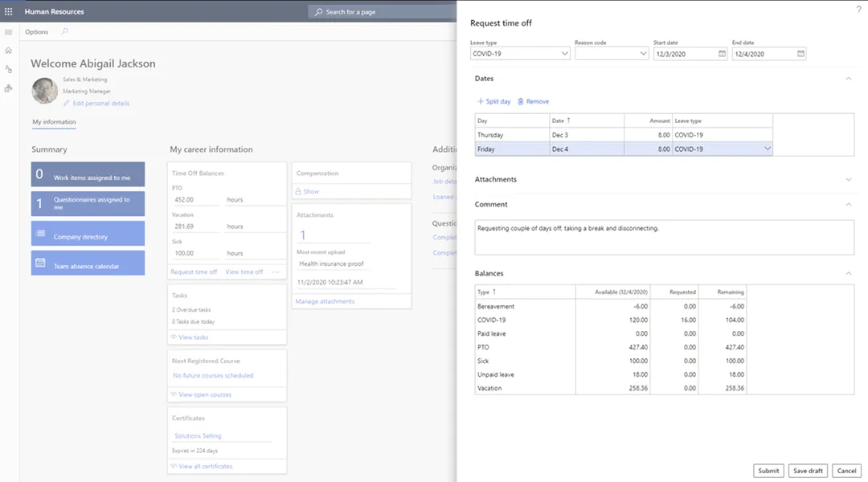Expand the Attachments section
This screenshot has height=482, width=868.
pyautogui.click(x=849, y=179)
